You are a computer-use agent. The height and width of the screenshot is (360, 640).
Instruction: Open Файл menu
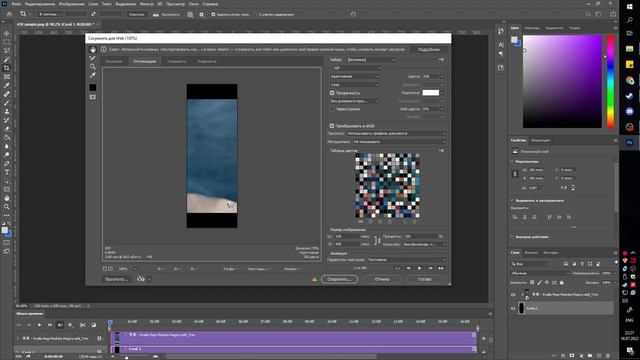[x=16, y=4]
